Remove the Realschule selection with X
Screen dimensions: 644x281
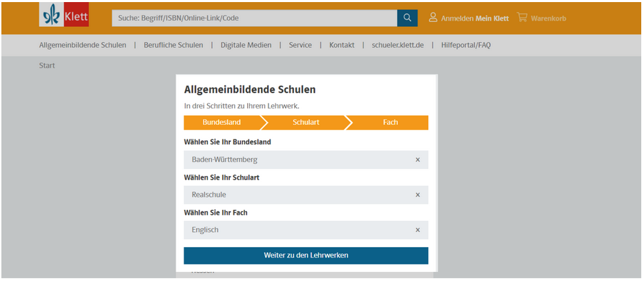[418, 195]
